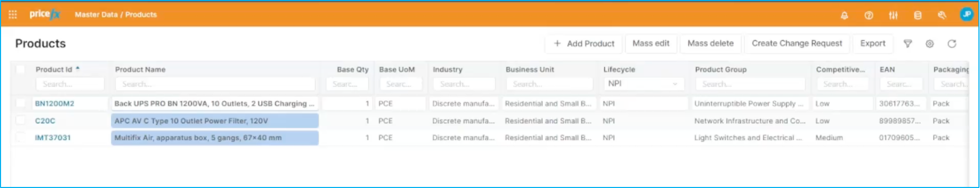Focus the Industry search field
Image resolution: width=980 pixels, height=188 pixels.
coord(464,84)
